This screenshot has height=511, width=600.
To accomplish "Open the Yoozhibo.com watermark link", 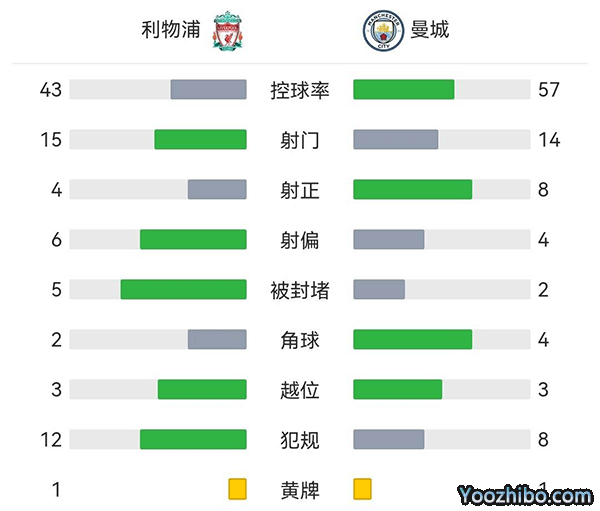I will (x=526, y=495).
